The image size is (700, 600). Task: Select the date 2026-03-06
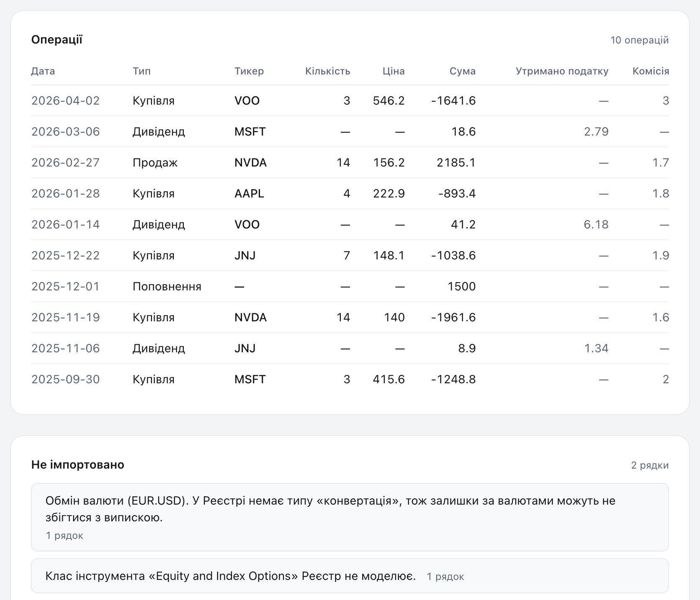(x=66, y=132)
